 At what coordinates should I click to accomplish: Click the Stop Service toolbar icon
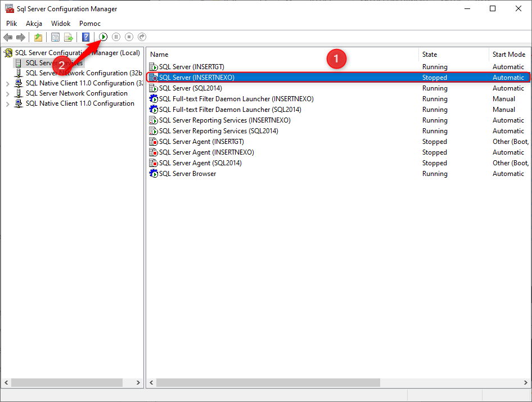pyautogui.click(x=129, y=37)
